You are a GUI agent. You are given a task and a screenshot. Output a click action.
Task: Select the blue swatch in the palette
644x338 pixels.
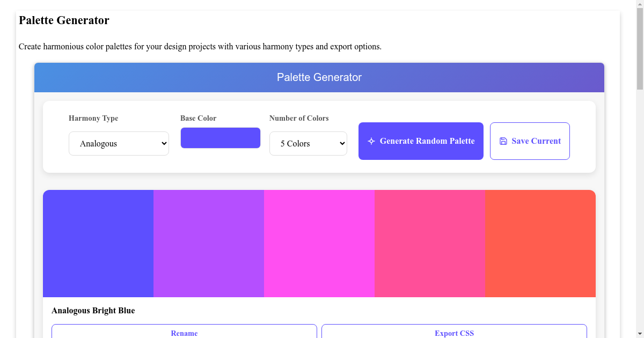98,243
